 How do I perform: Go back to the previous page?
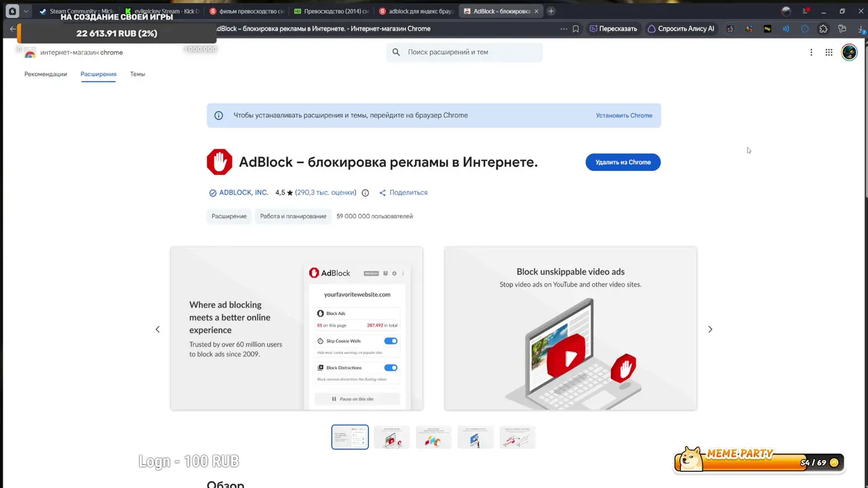(x=12, y=29)
